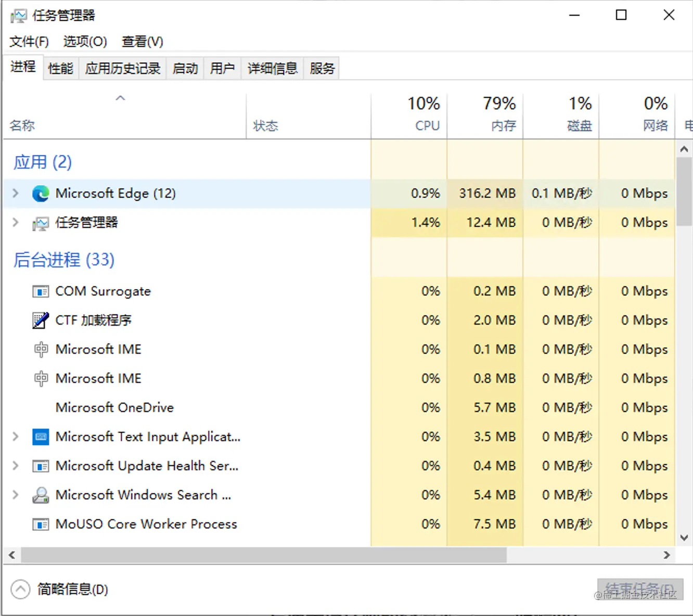Click the icon of Microsoft IME at 0.1 MB

(x=41, y=350)
